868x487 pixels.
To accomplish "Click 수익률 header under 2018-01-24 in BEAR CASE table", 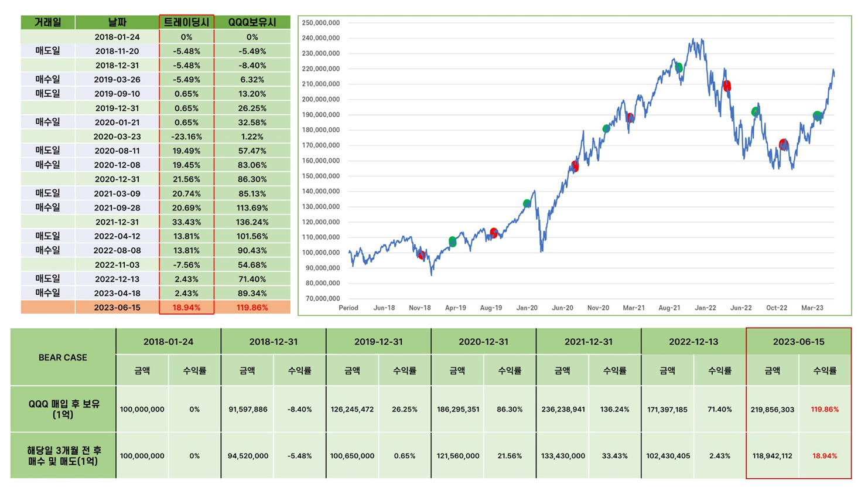I will tap(194, 370).
